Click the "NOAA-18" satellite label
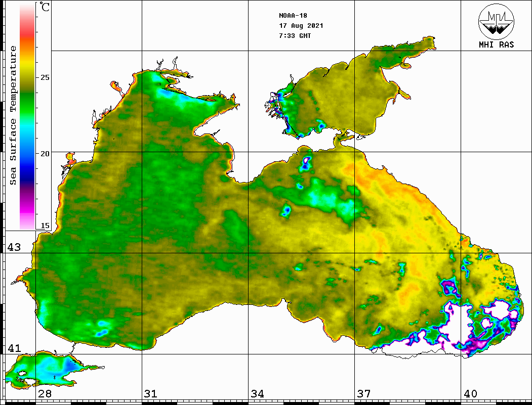 tap(293, 16)
